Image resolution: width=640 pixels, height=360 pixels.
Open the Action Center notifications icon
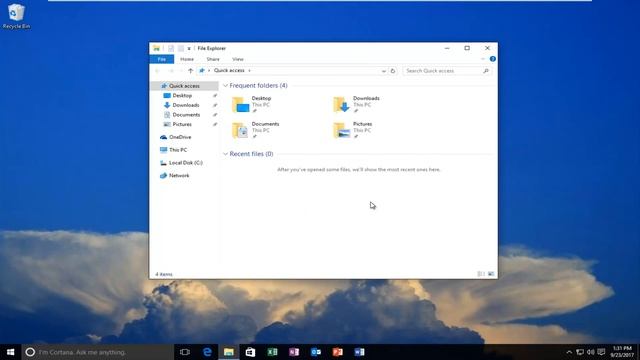click(601, 352)
